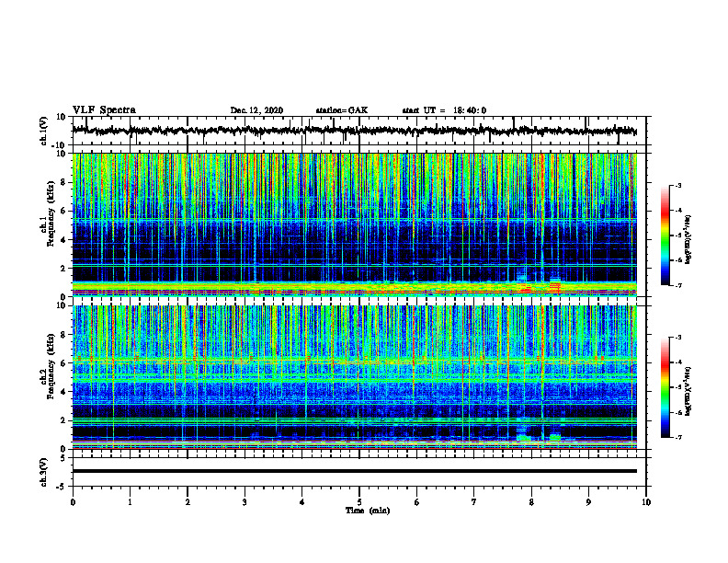Click the "5" tick of ch.3(V) axis
This screenshot has width=728, height=563.
pyautogui.click(x=63, y=458)
